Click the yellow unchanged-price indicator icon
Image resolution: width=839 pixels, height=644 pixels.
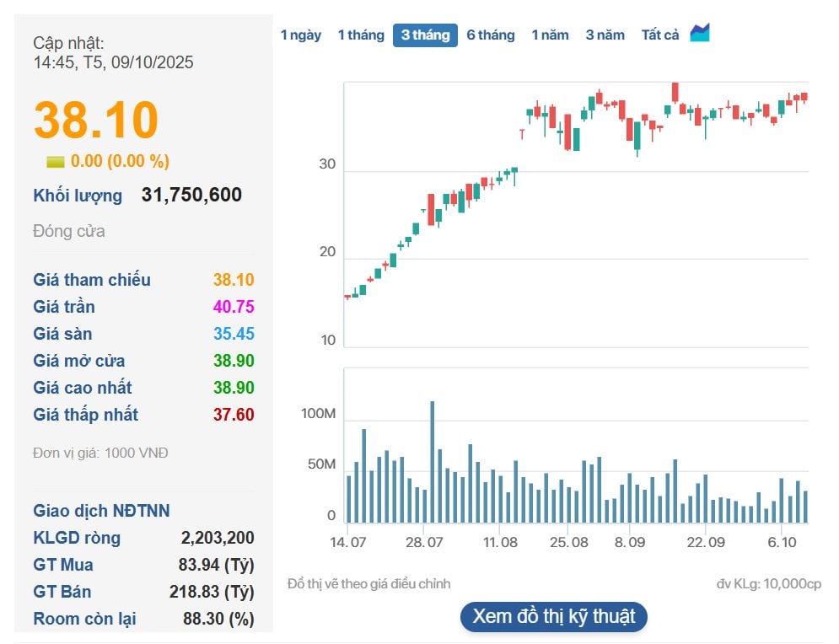pos(56,162)
